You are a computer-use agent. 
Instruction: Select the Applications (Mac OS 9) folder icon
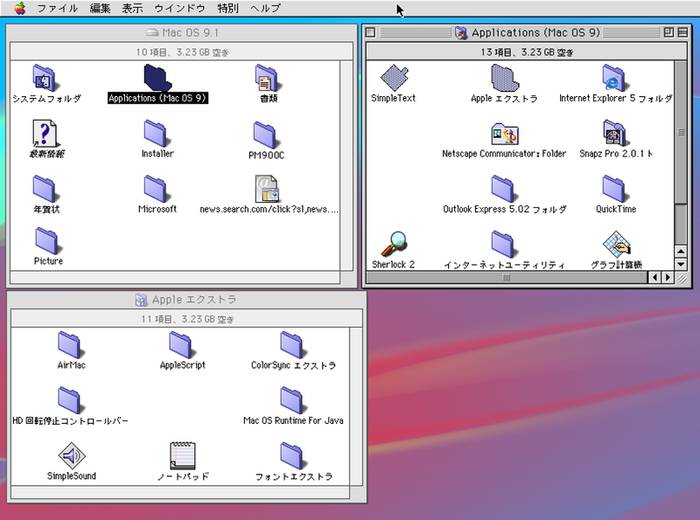click(x=157, y=78)
